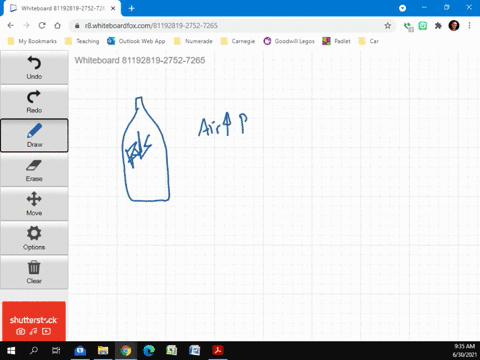
Task: Select the Erase tool
Action: pyautogui.click(x=34, y=170)
